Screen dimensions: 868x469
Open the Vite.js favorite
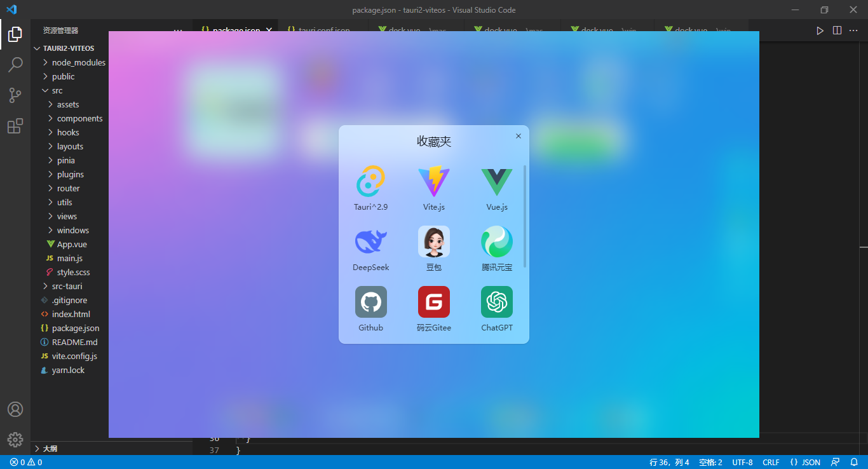coord(434,188)
